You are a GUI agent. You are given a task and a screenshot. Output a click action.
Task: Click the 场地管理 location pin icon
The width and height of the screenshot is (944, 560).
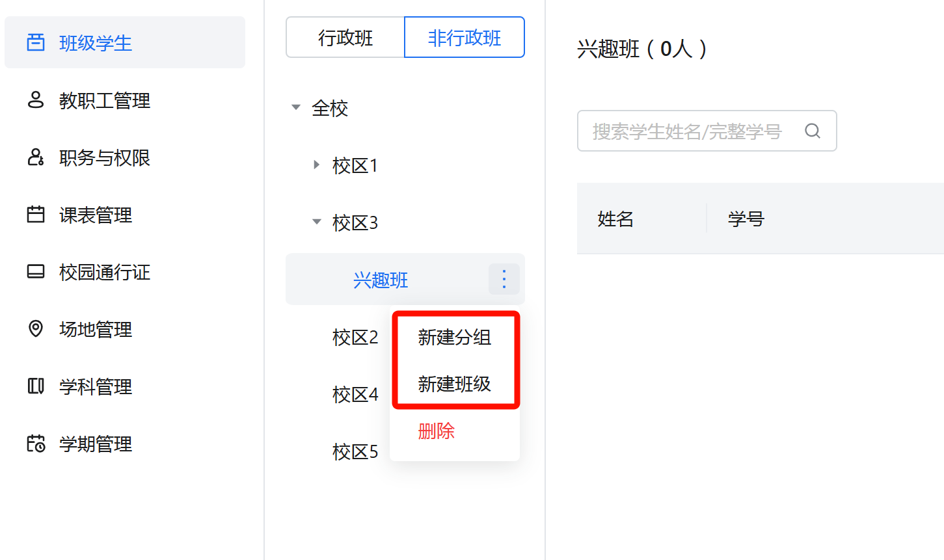tap(36, 329)
